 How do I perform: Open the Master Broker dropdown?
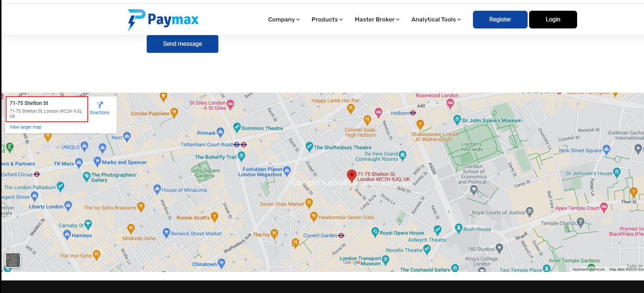click(377, 20)
